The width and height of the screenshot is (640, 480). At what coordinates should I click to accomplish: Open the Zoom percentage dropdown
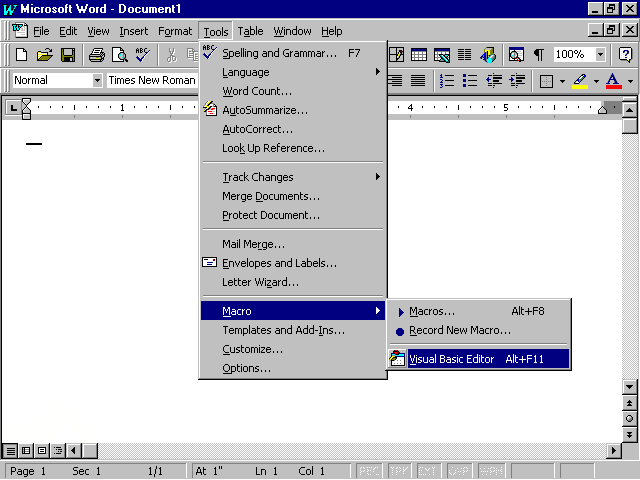click(x=600, y=54)
